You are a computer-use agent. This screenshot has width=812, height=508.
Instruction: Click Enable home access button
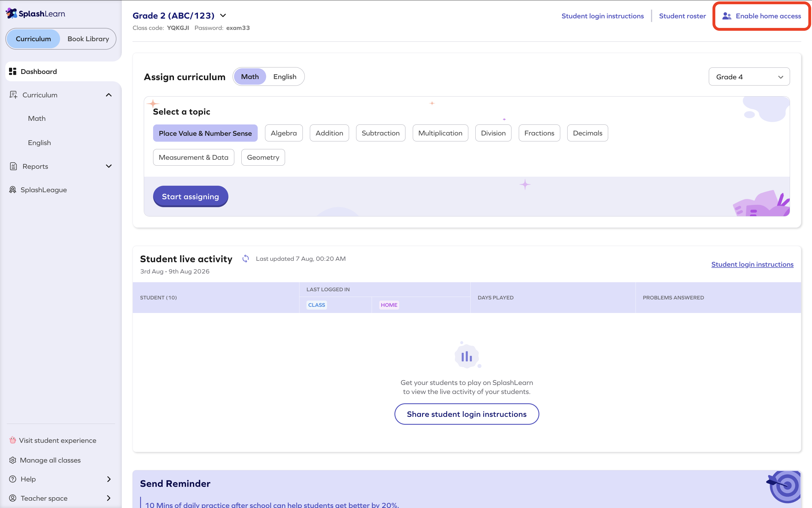[x=762, y=16]
